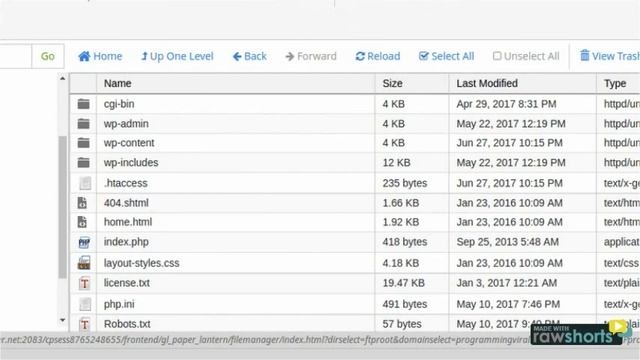This screenshot has height=360, width=640.
Task: Select the 404.shtml file name
Action: tap(126, 203)
